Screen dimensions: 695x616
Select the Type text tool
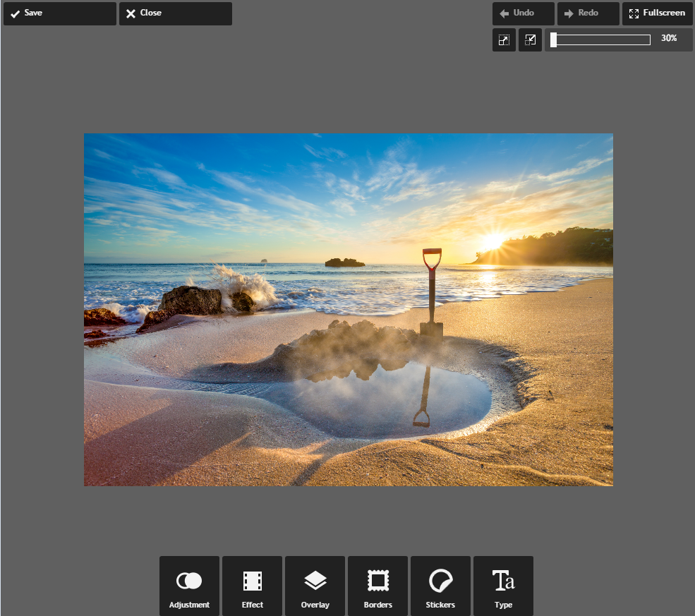pos(503,586)
